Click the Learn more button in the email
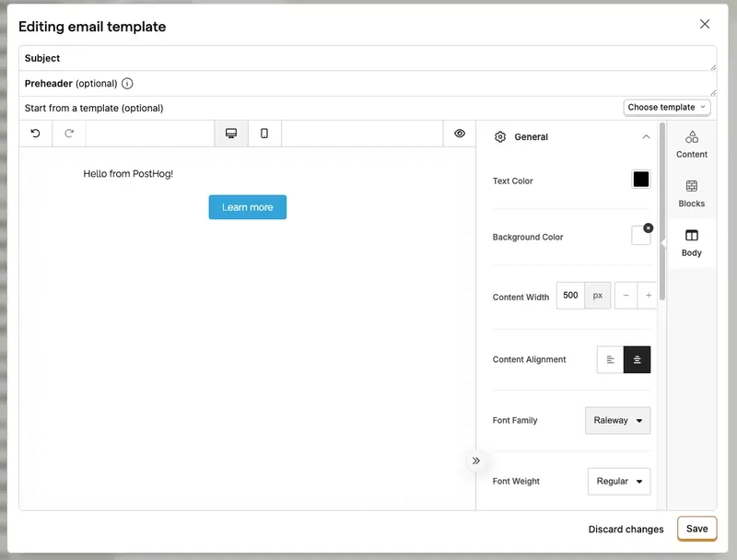 [247, 207]
